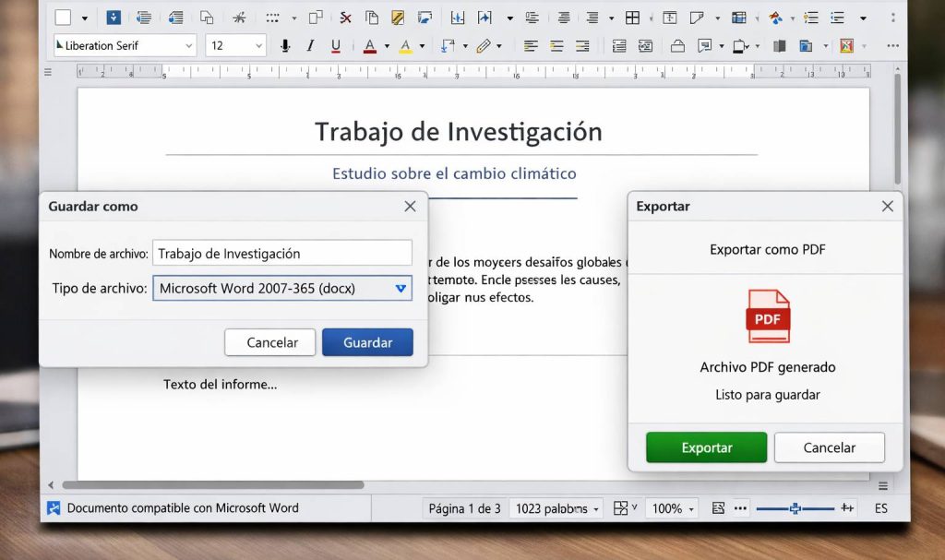
Task: Cancel the Exportar como PDF dialog
Action: [828, 447]
